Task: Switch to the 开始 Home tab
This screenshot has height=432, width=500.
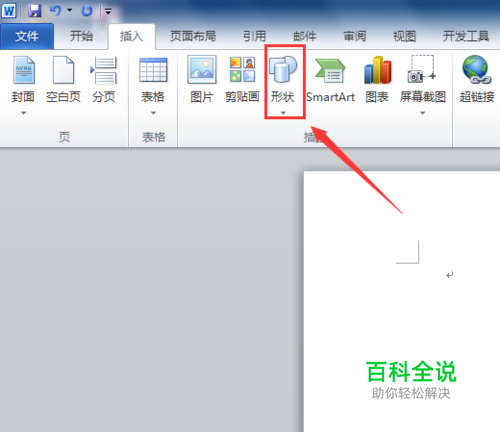Action: click(81, 36)
